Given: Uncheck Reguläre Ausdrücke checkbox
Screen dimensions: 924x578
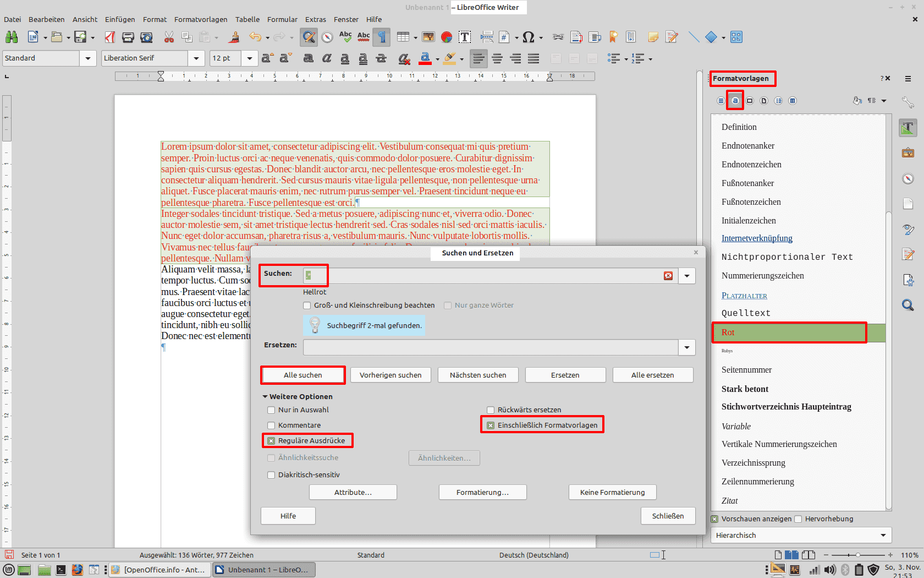Looking at the screenshot, I should pyautogui.click(x=271, y=441).
